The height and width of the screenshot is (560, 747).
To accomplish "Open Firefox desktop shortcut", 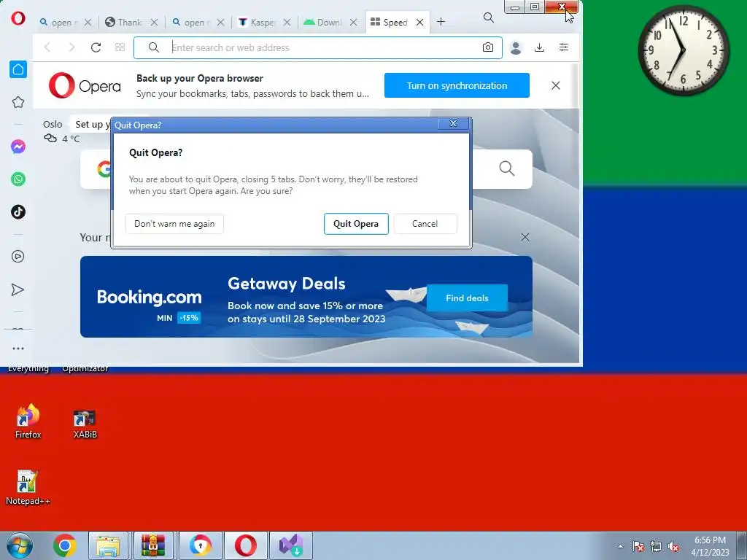I will (x=28, y=421).
